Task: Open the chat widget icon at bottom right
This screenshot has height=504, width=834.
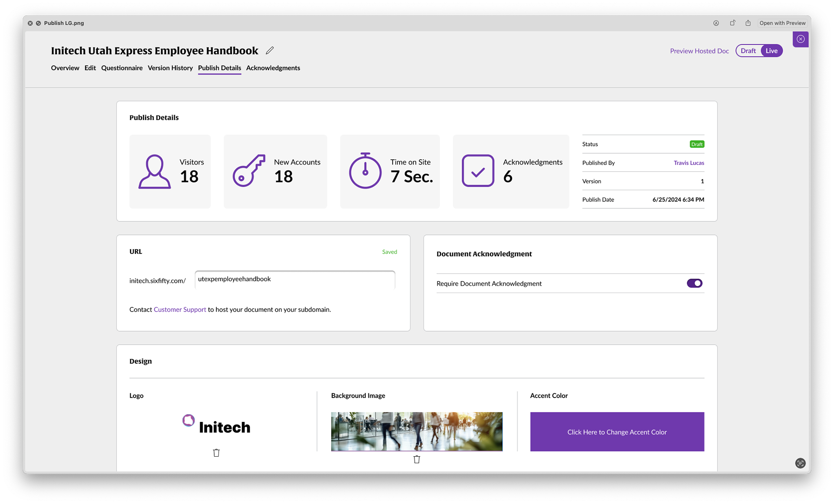Action: point(800,463)
